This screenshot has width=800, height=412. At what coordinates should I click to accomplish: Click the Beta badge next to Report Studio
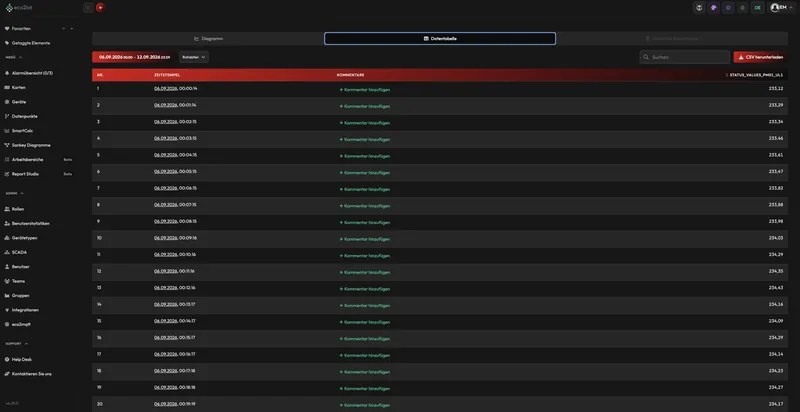click(x=67, y=174)
